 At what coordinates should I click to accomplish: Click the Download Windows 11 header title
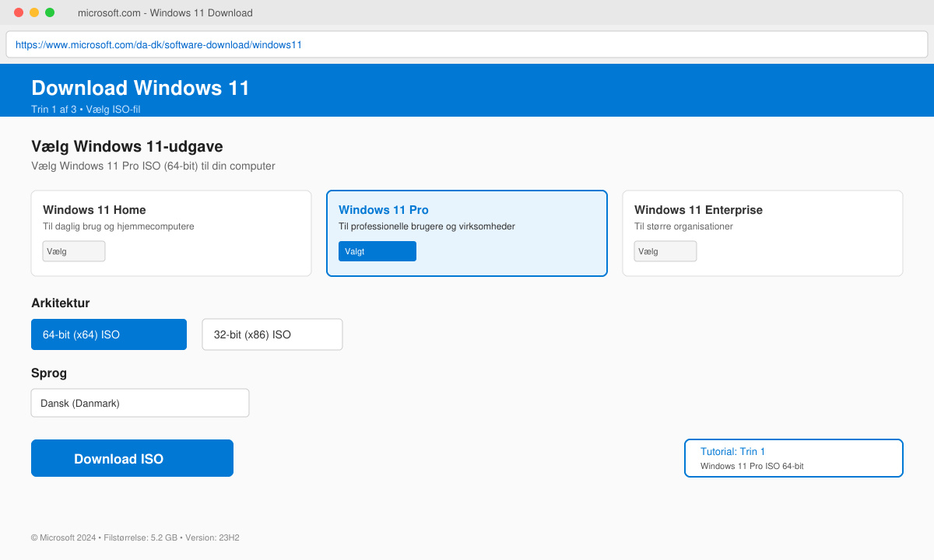(x=140, y=88)
